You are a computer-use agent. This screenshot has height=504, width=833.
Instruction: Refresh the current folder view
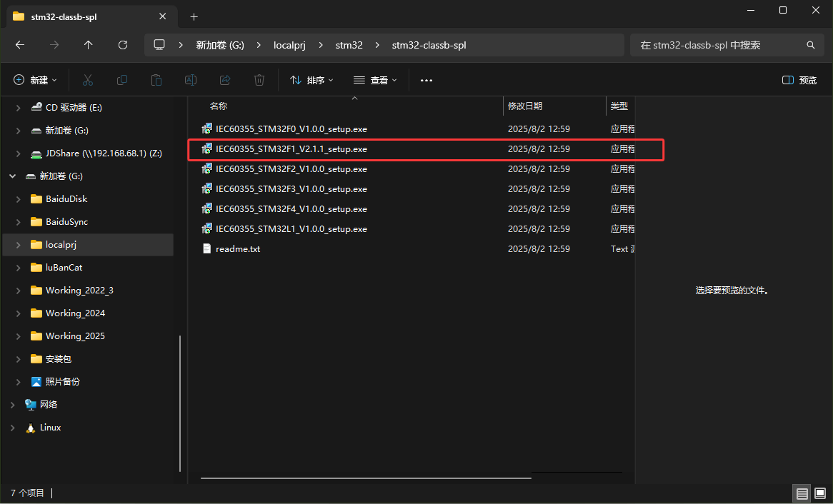123,45
